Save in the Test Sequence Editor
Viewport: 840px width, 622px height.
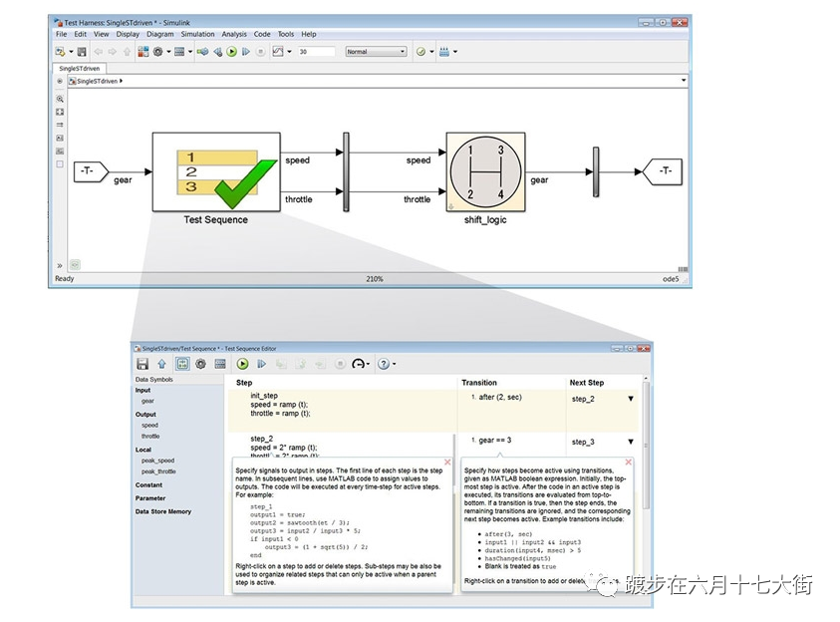pos(142,364)
